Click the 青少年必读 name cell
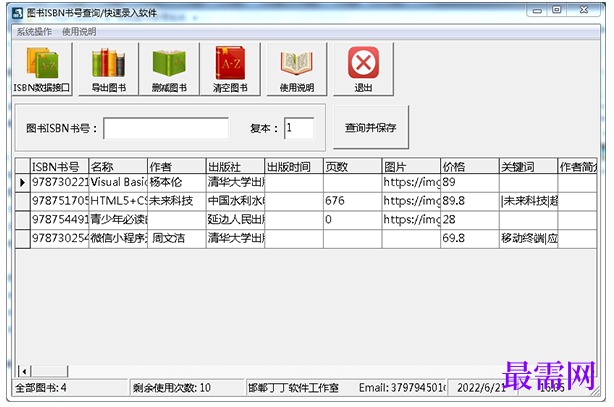This screenshot has width=614, height=407. click(x=118, y=220)
